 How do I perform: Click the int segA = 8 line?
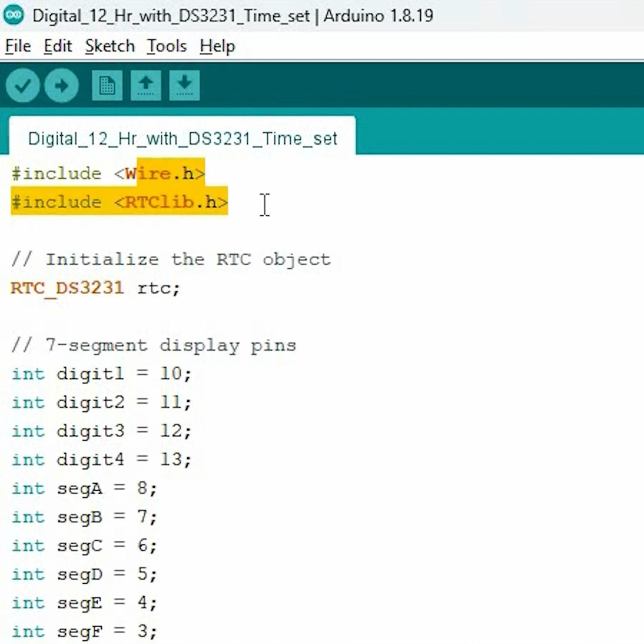(84, 488)
